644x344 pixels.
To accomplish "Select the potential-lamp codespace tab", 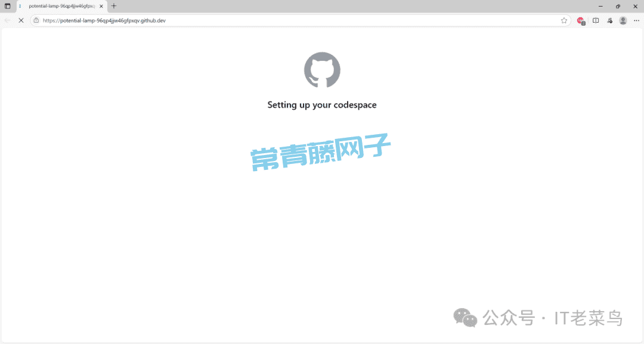I will pos(61,6).
